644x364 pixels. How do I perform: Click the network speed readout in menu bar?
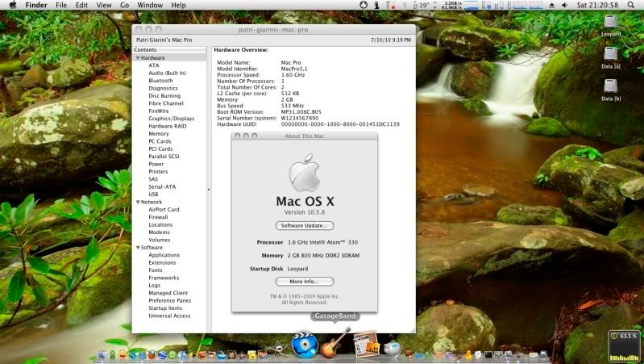[451, 5]
